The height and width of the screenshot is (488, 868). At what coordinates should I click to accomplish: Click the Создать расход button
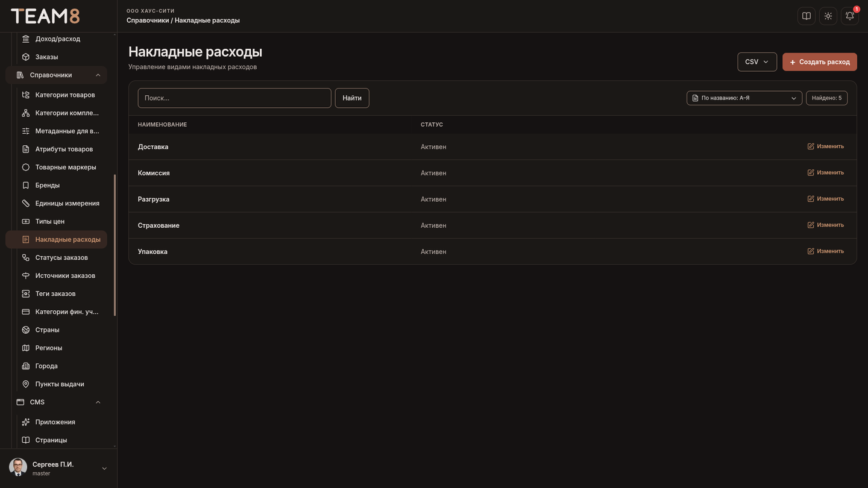pos(820,61)
